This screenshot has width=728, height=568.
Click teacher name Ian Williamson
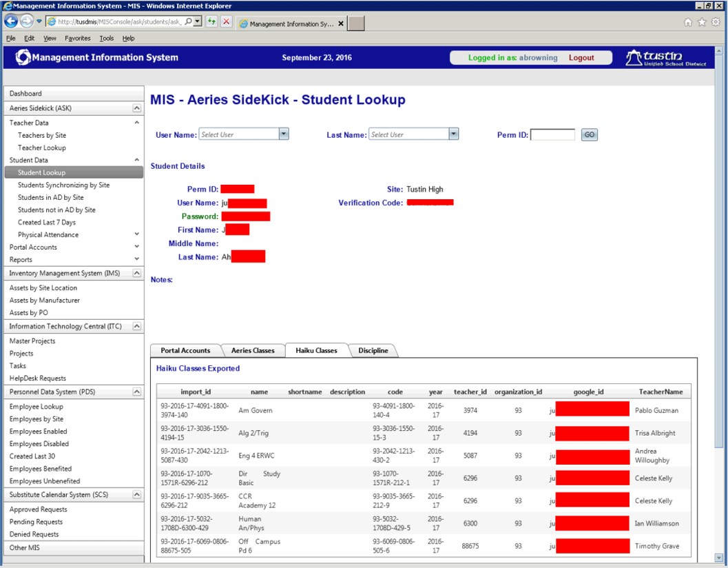click(656, 523)
